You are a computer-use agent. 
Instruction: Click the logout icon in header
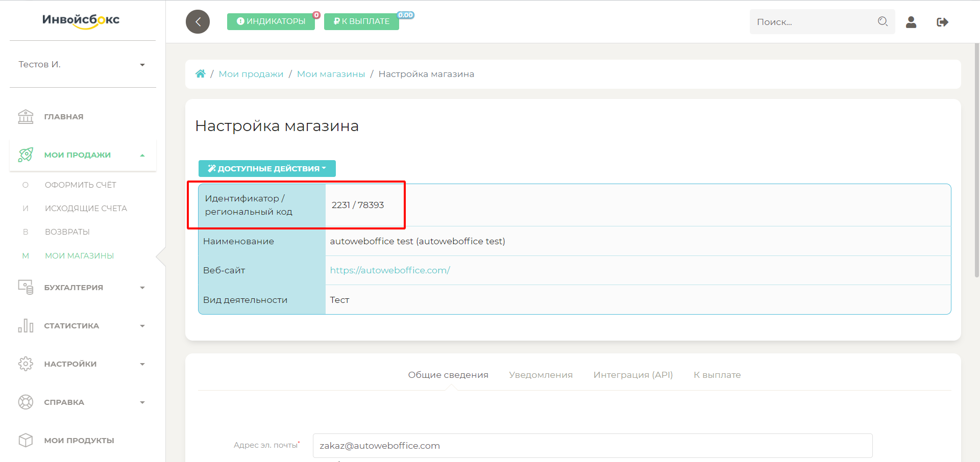tap(942, 22)
